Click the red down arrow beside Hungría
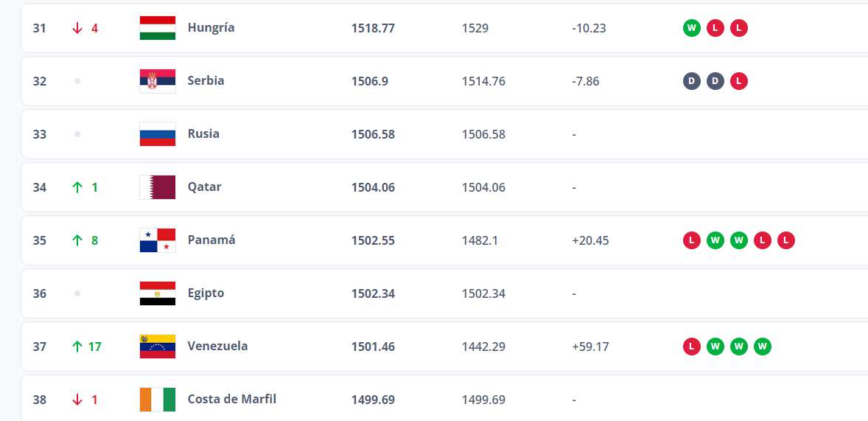The image size is (868, 421). pos(77,28)
